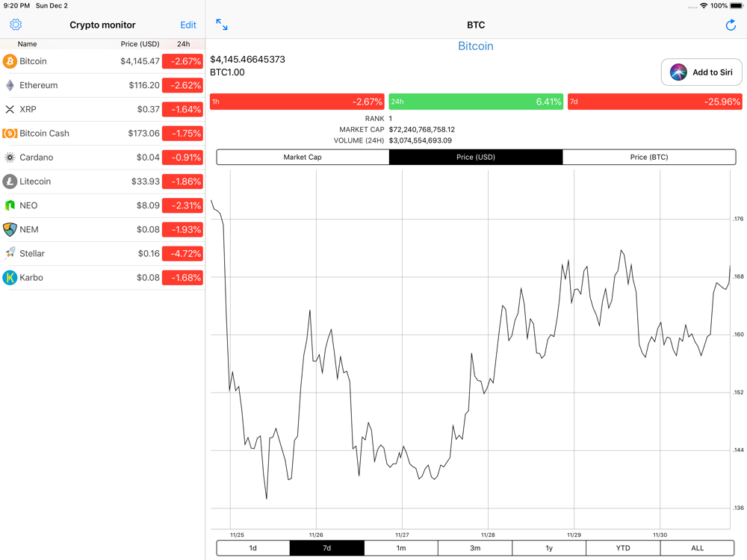The height and width of the screenshot is (560, 747).
Task: Select the 1m time range
Action: pos(401,548)
